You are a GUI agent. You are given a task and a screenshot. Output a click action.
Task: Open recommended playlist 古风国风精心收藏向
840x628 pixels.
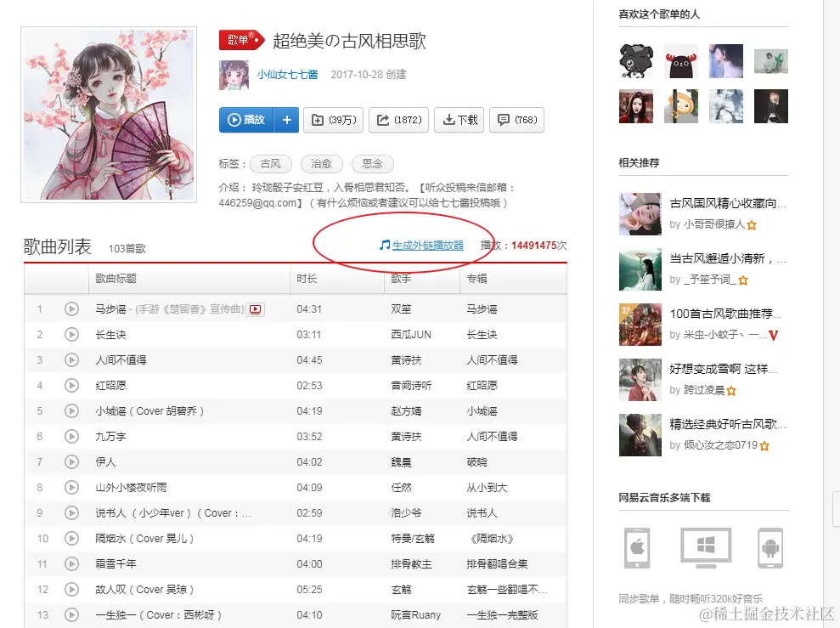pos(728,204)
